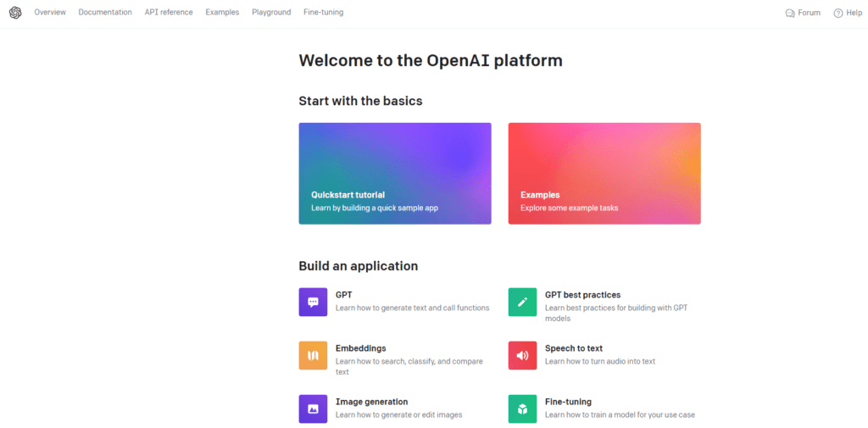The width and height of the screenshot is (868, 428).
Task: Open the pink Examples card
Action: click(x=604, y=173)
